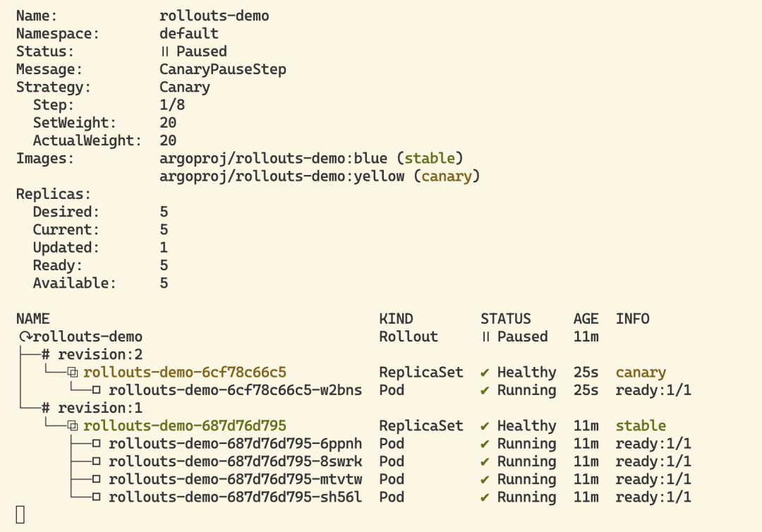This screenshot has width=762, height=532.
Task: Click the rollout cycle icon before rollouts-demo
Action: [x=25, y=337]
